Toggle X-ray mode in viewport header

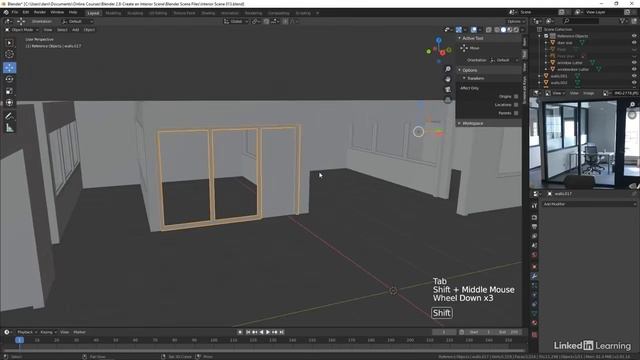tap(489, 30)
